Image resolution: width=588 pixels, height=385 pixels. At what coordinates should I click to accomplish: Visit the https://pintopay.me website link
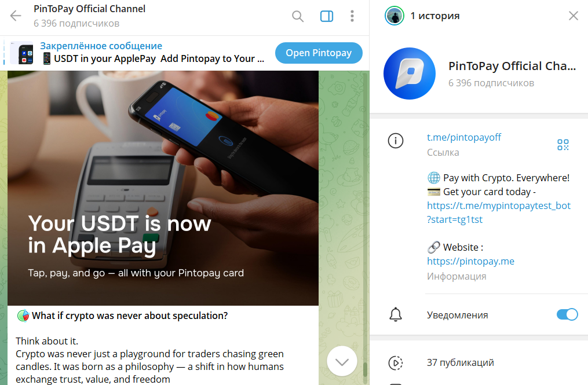470,261
